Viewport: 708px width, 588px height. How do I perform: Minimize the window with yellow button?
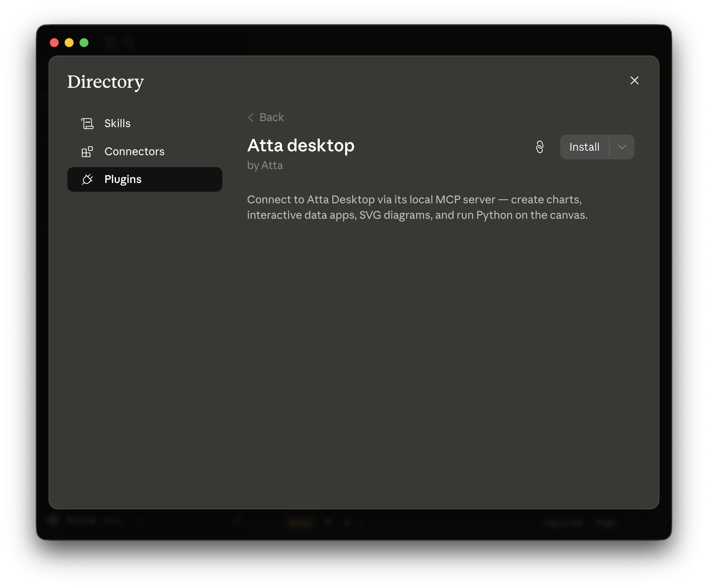(69, 43)
